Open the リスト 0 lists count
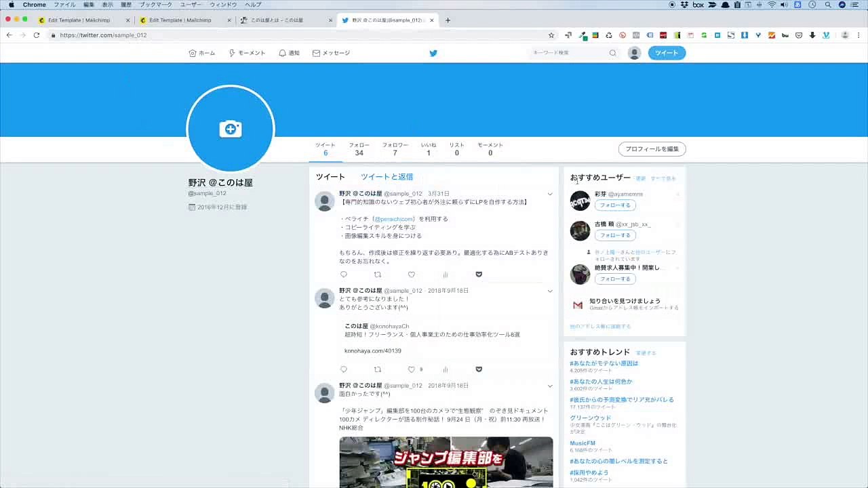The width and height of the screenshot is (868, 488). (456, 149)
